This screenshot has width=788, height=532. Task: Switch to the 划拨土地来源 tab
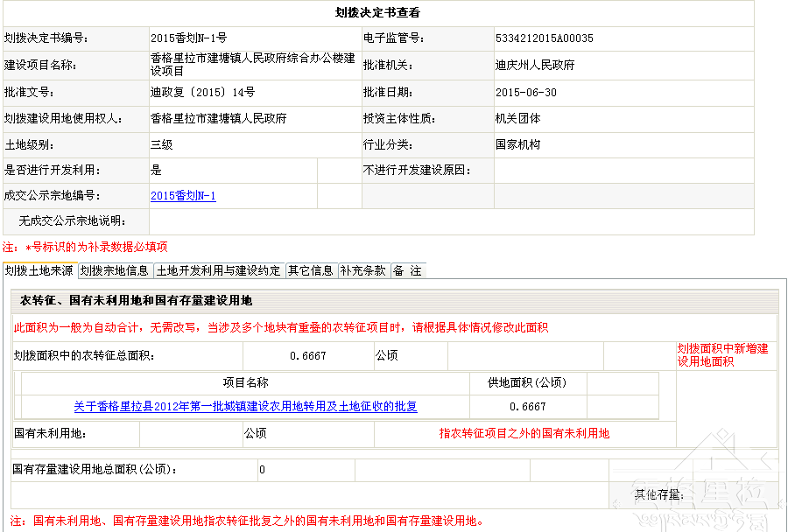[39, 271]
